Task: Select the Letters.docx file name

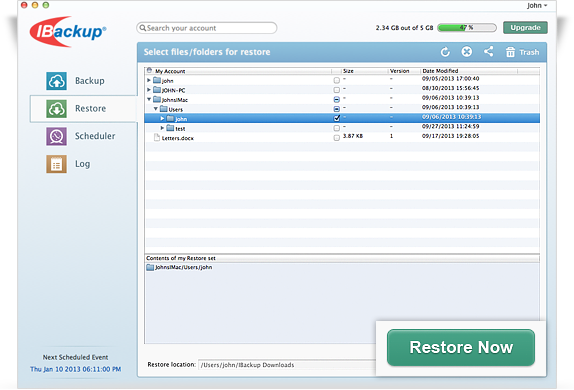Action: (178, 138)
